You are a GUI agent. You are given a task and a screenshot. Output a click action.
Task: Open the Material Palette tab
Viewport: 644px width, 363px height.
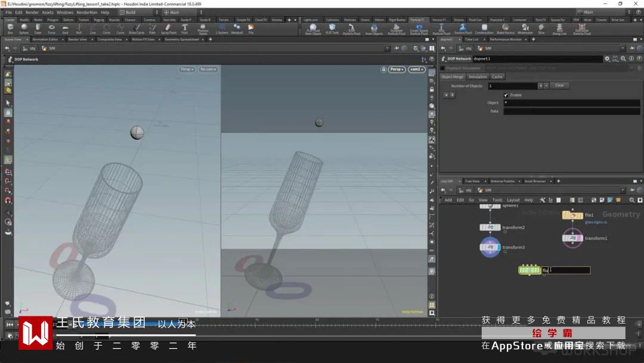click(x=502, y=181)
